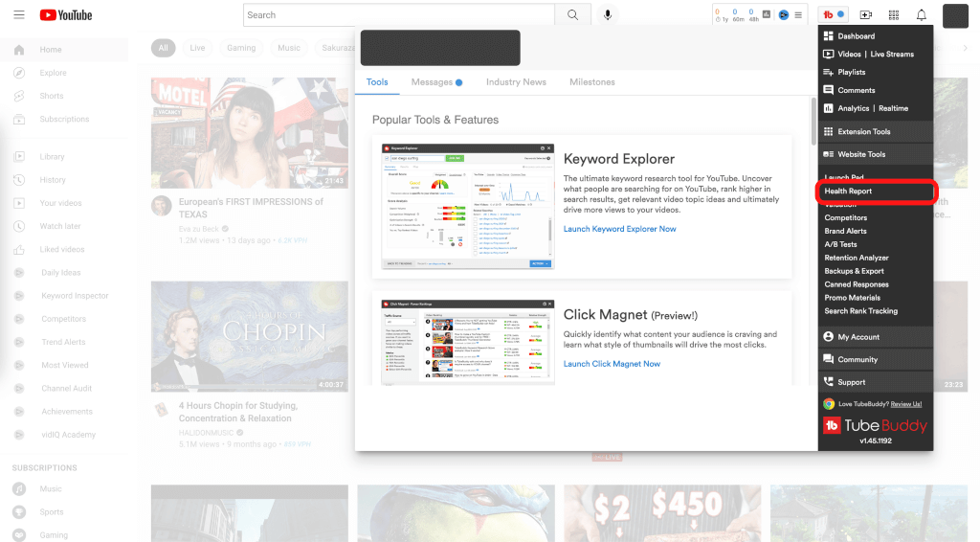This screenshot has height=542, width=980.
Task: Expand the Extension Tools section
Action: point(863,132)
